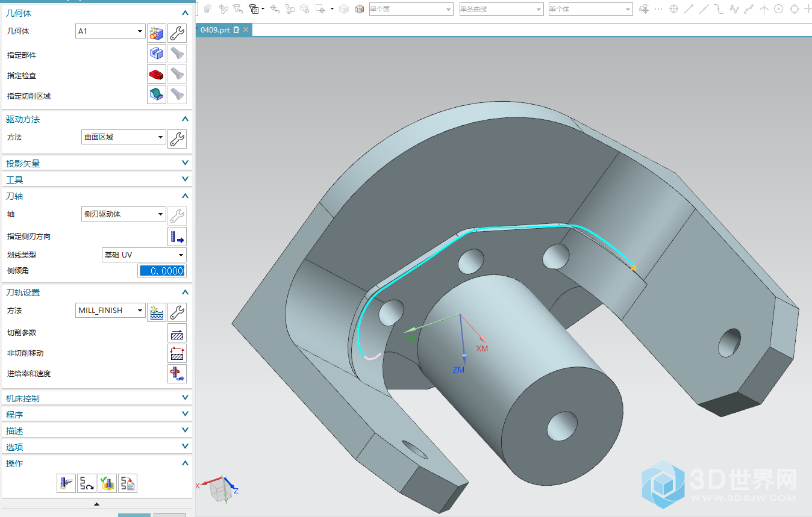Enable quadrant point snap icon

click(x=794, y=9)
